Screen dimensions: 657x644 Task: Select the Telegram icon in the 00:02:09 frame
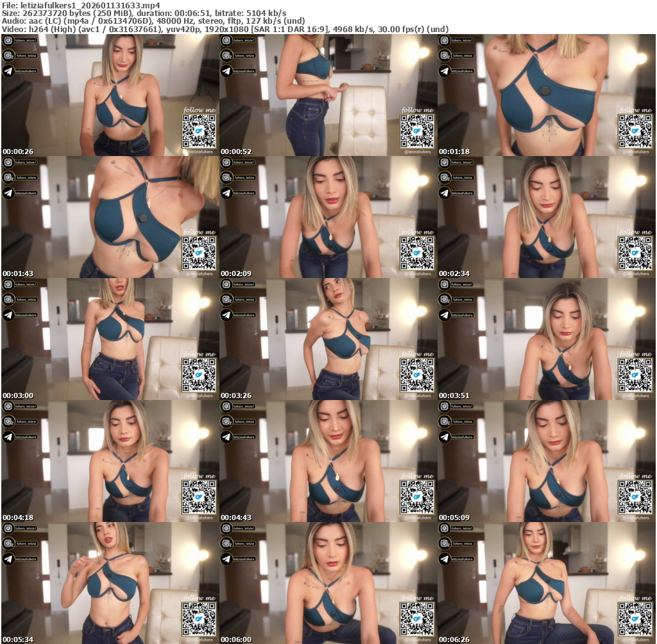pos(226,193)
